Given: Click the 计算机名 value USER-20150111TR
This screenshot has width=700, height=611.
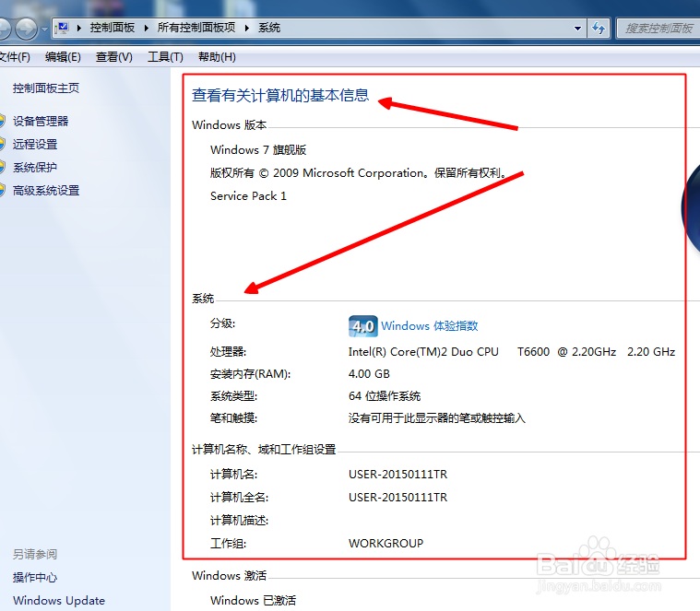Looking at the screenshot, I should [x=397, y=475].
